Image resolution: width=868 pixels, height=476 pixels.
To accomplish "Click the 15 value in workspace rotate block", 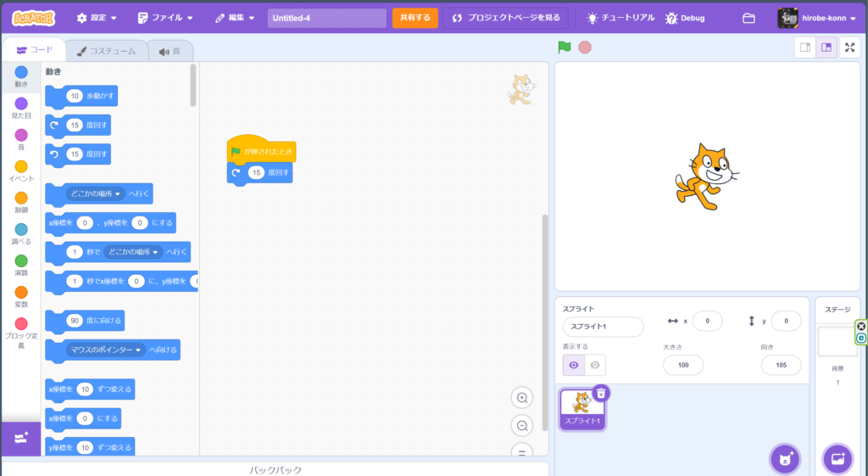I will (256, 173).
